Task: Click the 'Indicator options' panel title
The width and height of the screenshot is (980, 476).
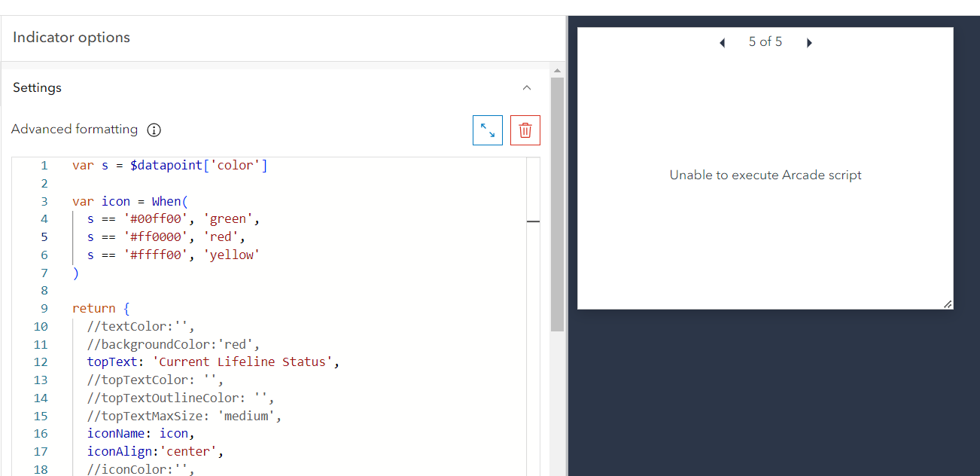Action: pyautogui.click(x=71, y=37)
